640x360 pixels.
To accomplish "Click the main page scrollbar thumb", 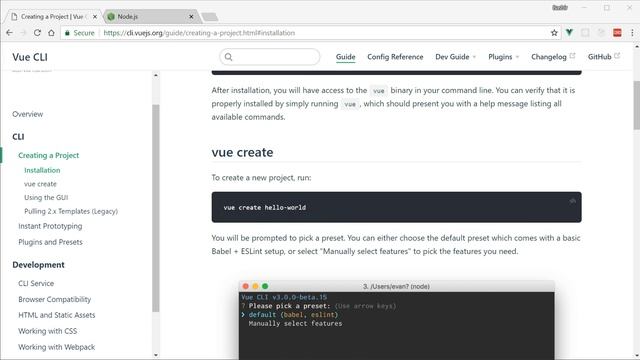I will click(x=636, y=105).
